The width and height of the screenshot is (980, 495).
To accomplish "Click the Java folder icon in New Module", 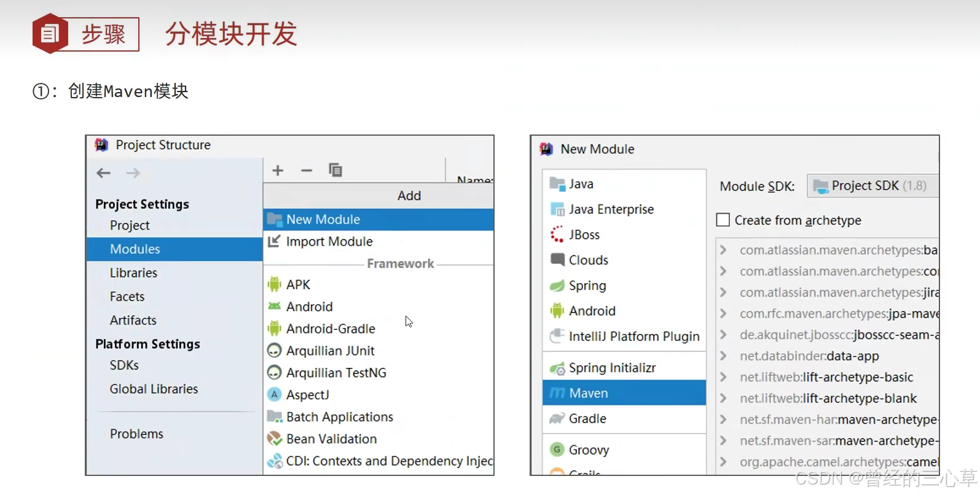I will [557, 184].
